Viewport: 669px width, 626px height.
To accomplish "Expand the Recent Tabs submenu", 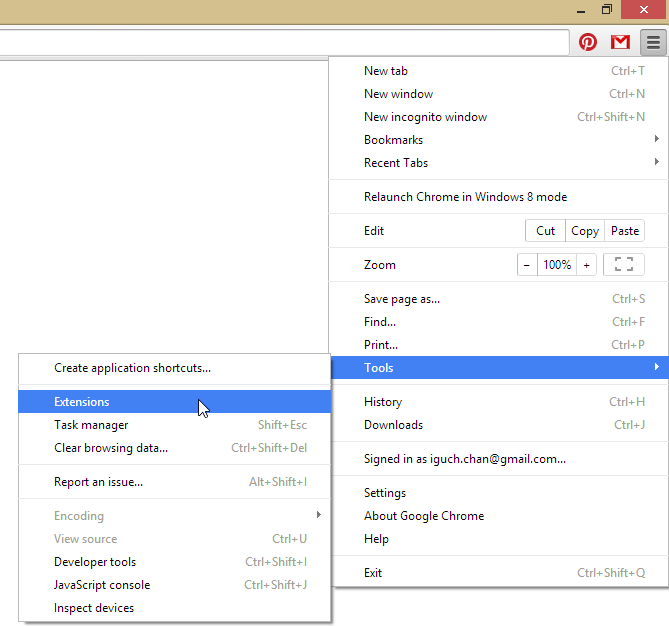I will (x=498, y=163).
